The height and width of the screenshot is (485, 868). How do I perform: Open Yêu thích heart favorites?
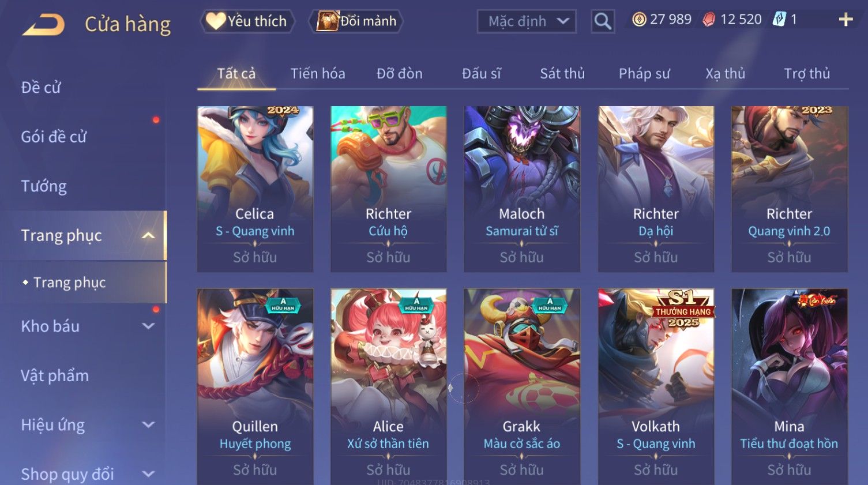pyautogui.click(x=247, y=21)
